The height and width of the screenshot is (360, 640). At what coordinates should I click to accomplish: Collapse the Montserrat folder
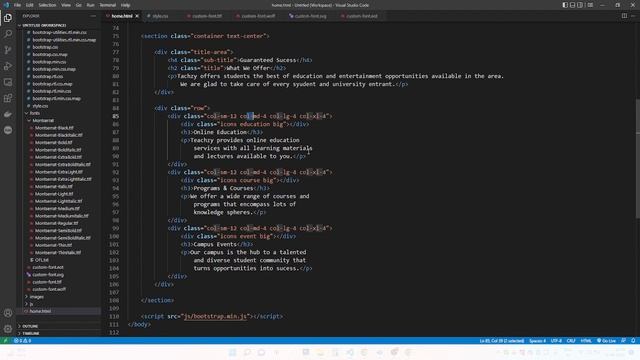tap(43, 120)
